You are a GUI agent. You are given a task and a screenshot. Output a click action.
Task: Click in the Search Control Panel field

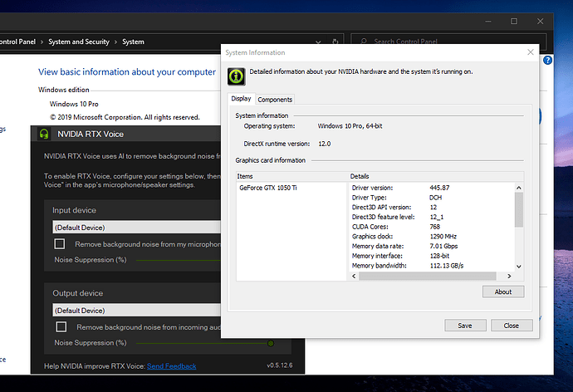point(448,42)
